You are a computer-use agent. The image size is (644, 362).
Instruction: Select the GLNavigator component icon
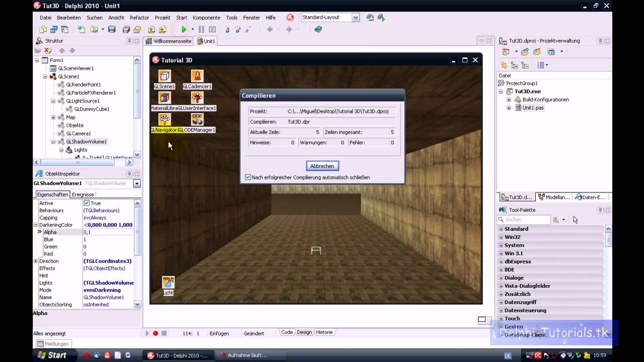coord(165,119)
